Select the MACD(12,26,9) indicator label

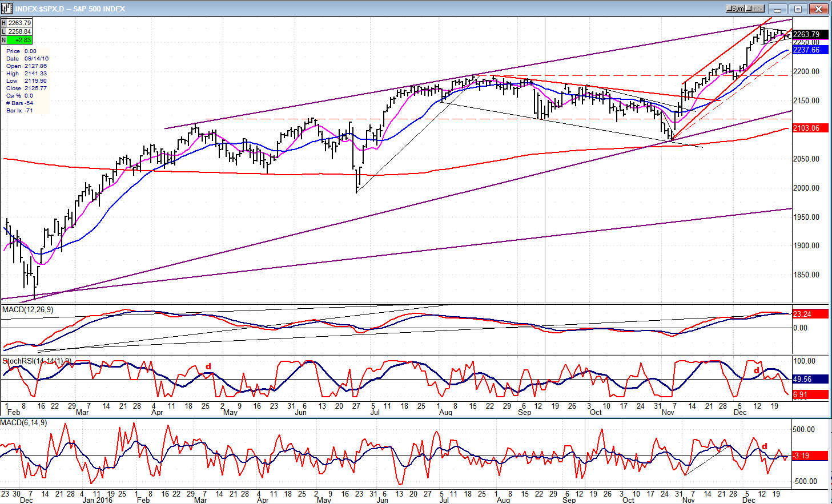28,310
